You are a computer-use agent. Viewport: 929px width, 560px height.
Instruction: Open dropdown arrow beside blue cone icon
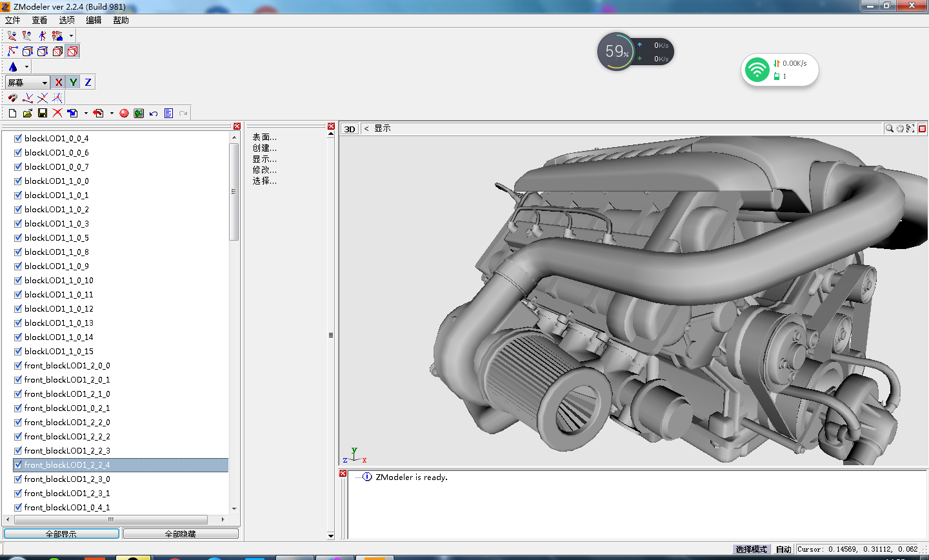coord(26,66)
